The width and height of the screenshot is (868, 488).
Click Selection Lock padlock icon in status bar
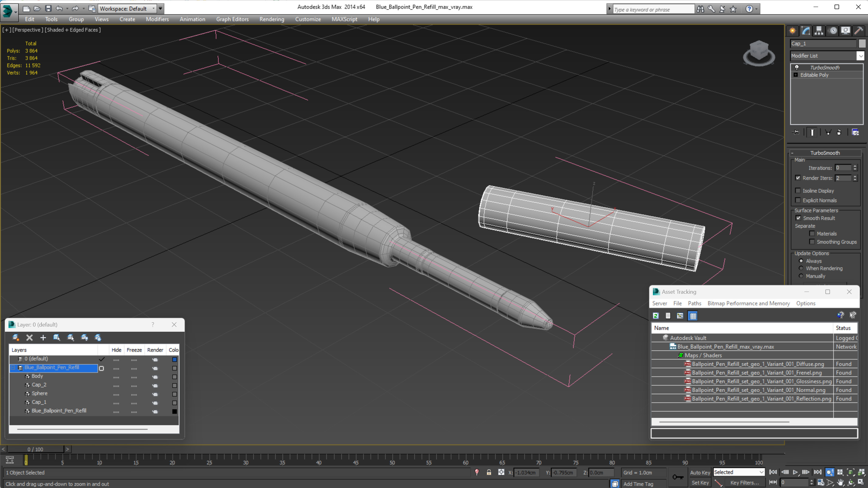[x=489, y=472]
